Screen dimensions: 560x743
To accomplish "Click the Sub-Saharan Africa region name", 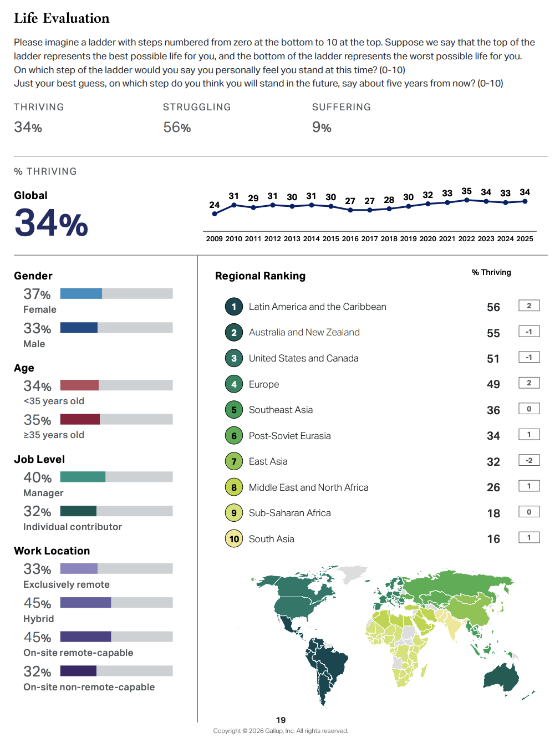I will pos(289,513).
